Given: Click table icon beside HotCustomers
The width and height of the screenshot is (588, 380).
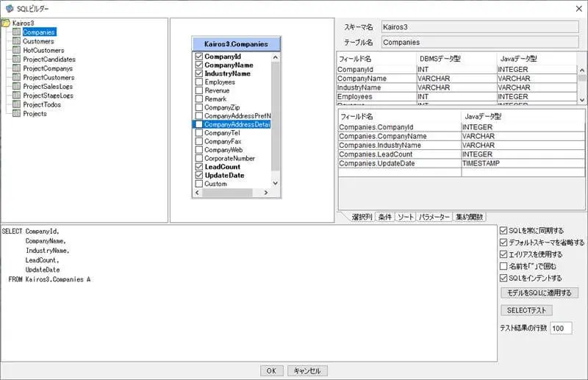Looking at the screenshot, I should (16, 50).
